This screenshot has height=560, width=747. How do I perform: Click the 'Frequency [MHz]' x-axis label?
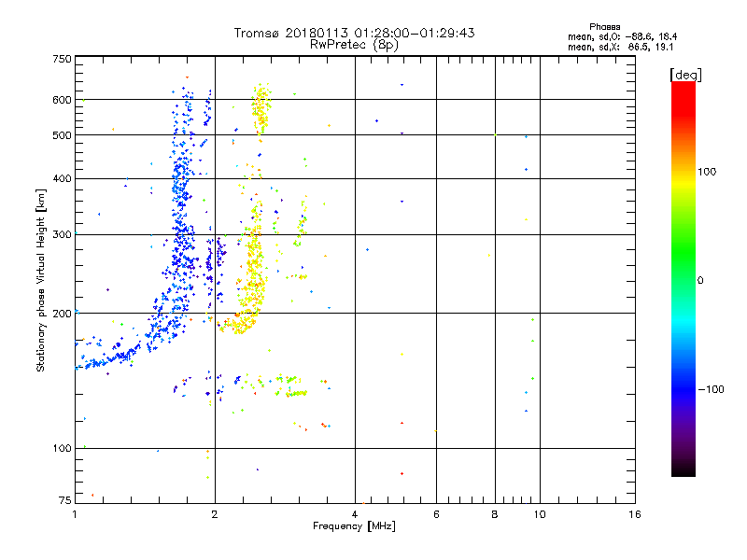354,526
